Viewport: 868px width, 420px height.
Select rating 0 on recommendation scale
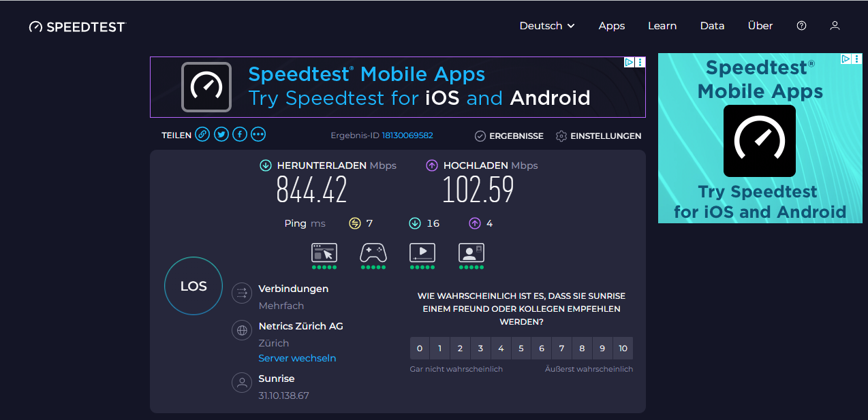coord(420,349)
